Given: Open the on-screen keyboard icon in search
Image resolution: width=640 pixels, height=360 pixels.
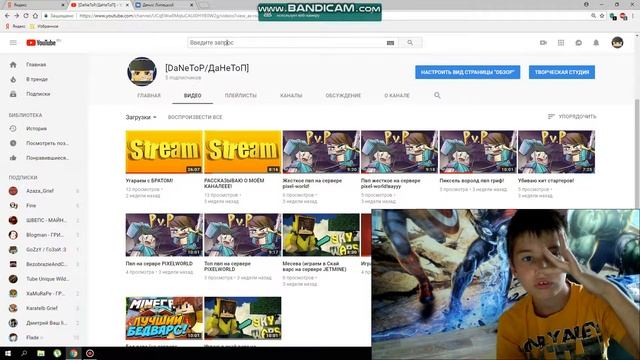Looking at the screenshot, I should 390,42.
